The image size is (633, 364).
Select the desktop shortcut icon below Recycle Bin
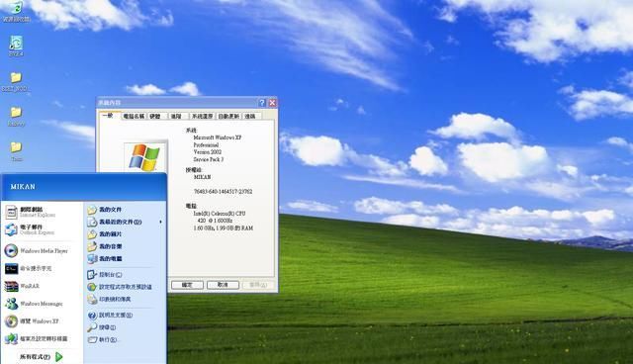click(16, 45)
